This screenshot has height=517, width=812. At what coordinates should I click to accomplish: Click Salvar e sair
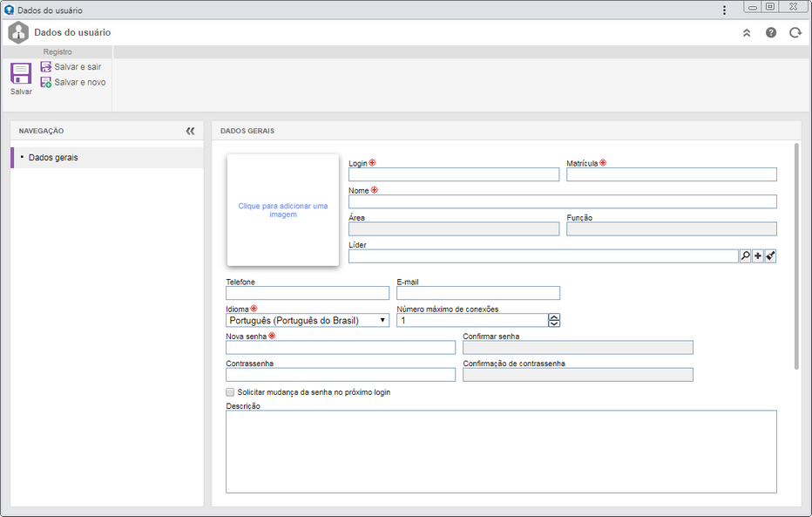click(x=71, y=67)
